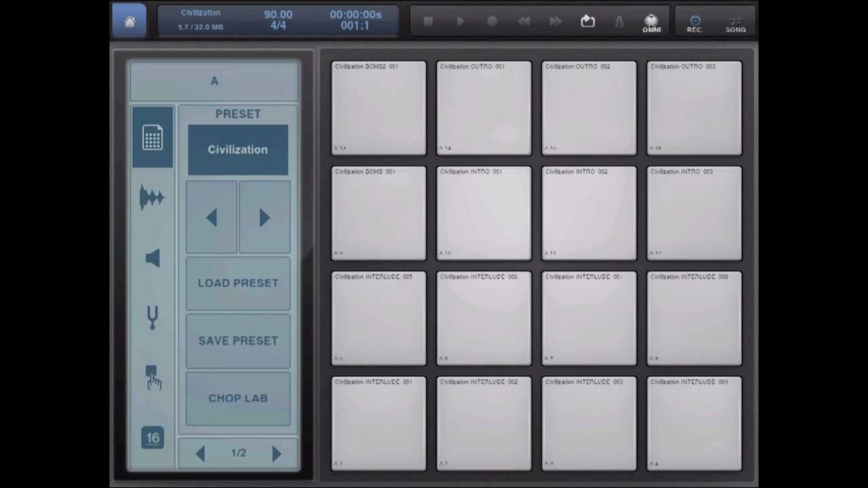This screenshot has height=488, width=868.
Task: Toggle the 16 pads view icon
Action: click(153, 438)
